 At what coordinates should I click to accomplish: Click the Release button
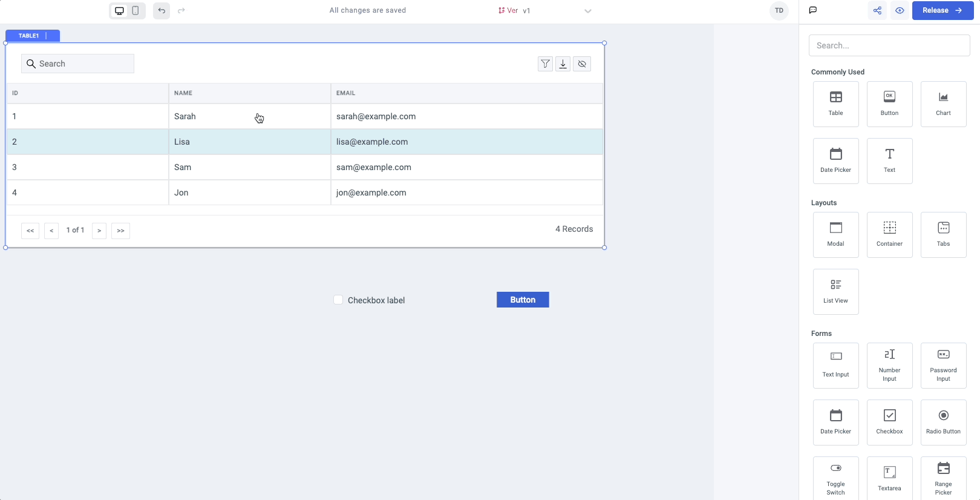pyautogui.click(x=942, y=11)
